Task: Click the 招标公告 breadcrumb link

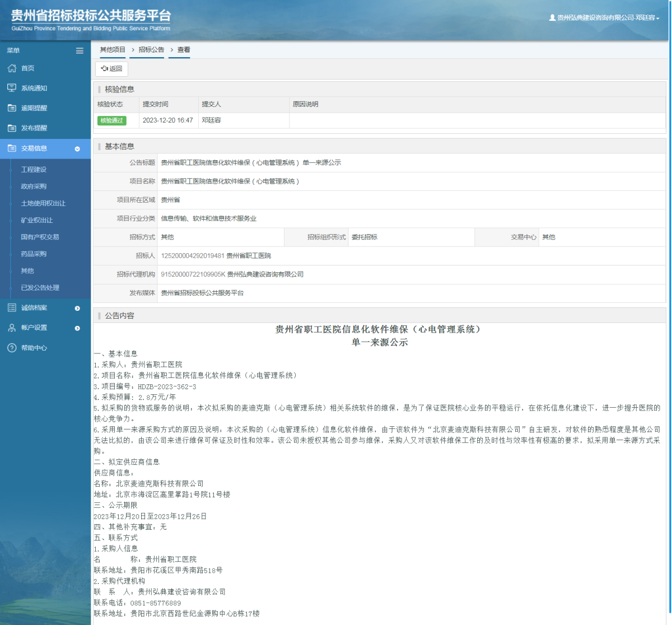Action: click(151, 50)
